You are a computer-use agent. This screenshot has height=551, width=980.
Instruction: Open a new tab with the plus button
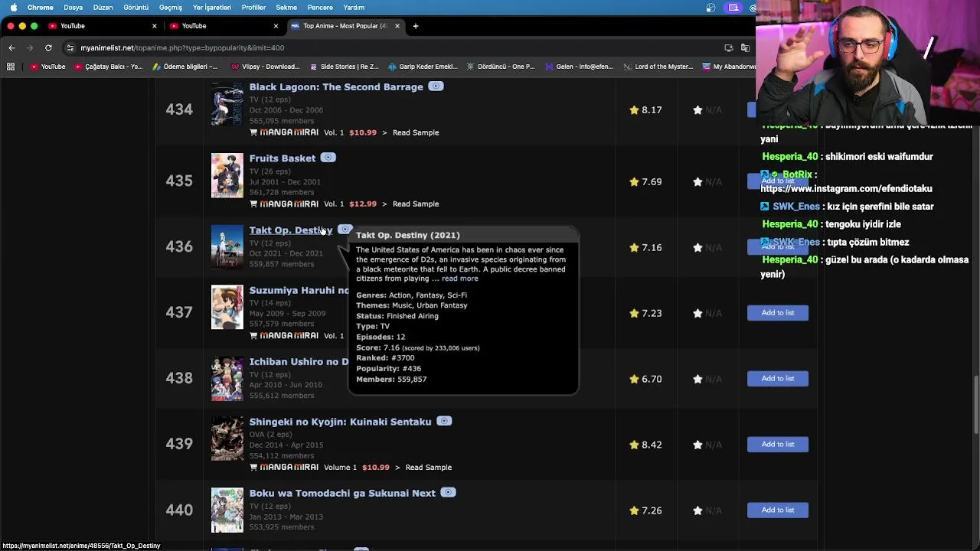415,26
